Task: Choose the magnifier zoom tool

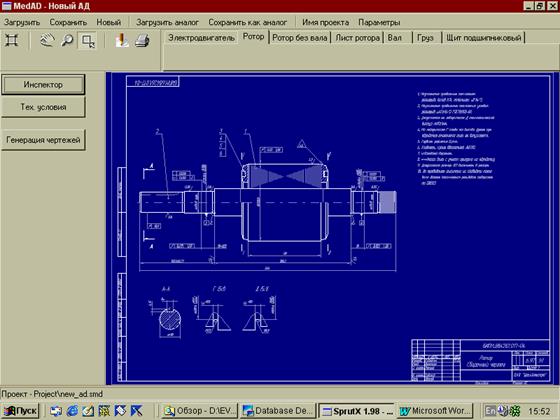Action: tap(67, 40)
